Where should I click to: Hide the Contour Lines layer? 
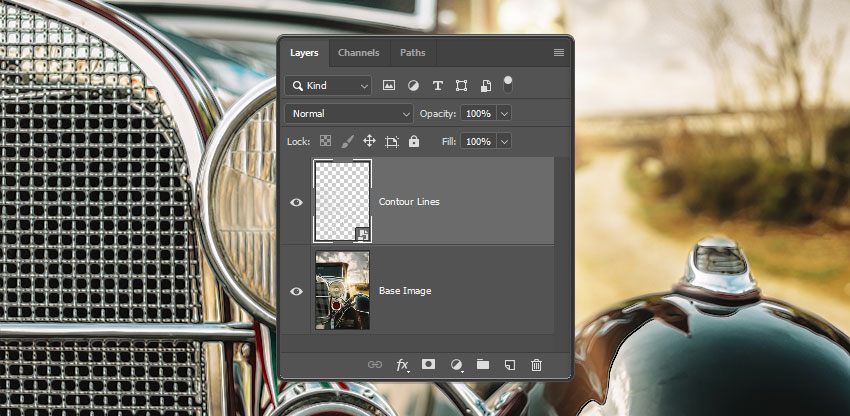tap(296, 202)
